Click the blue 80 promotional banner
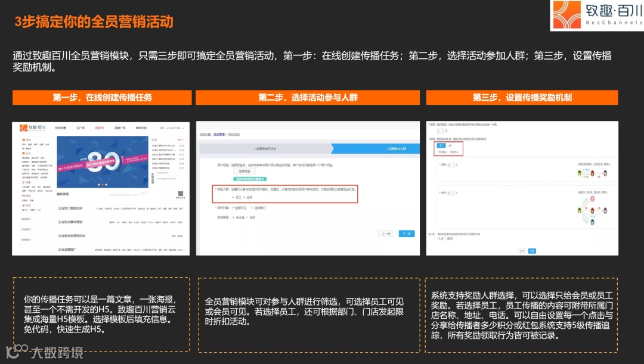The width and height of the screenshot is (644, 364). tap(103, 162)
